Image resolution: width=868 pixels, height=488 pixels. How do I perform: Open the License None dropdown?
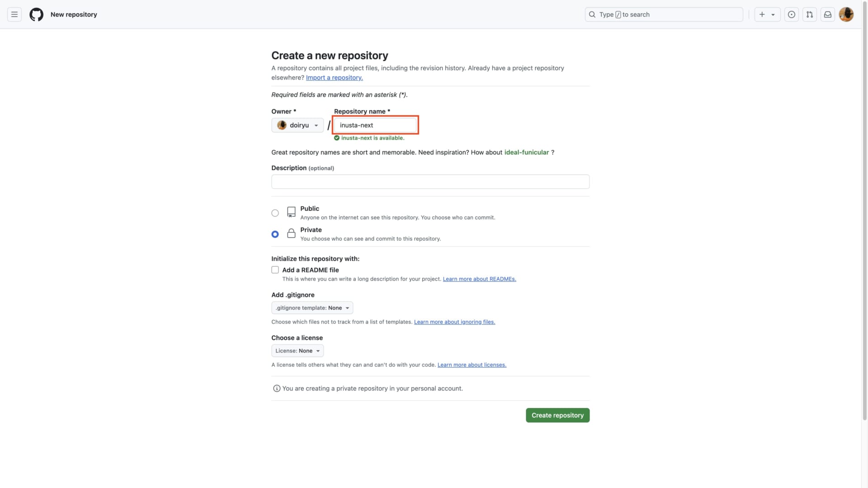(x=297, y=351)
